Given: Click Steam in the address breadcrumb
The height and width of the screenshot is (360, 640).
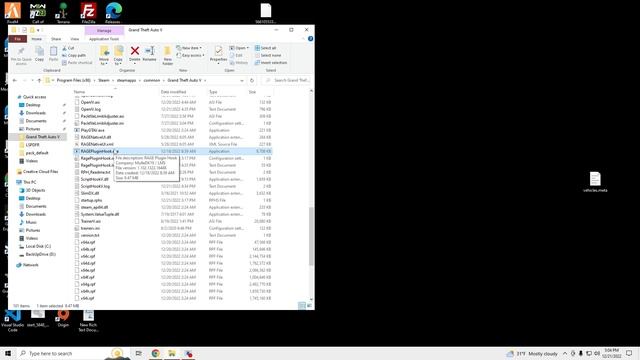Looking at the screenshot, I should coord(104,80).
